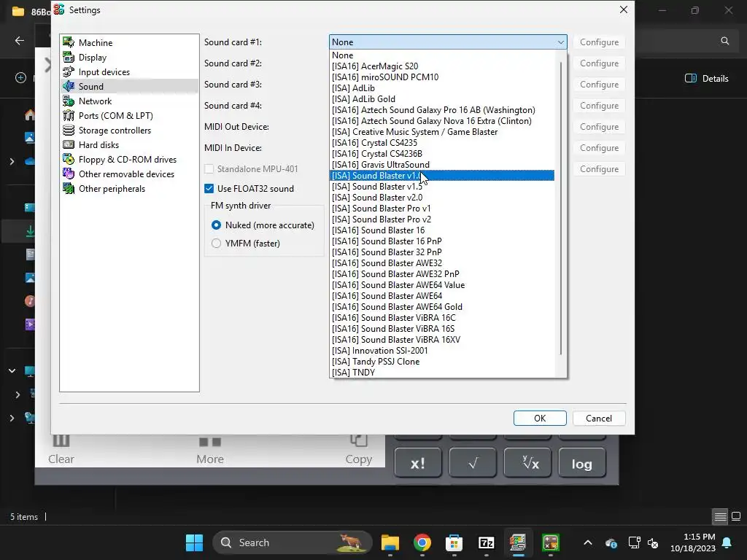Open Details pane in File Explorer

tap(706, 78)
